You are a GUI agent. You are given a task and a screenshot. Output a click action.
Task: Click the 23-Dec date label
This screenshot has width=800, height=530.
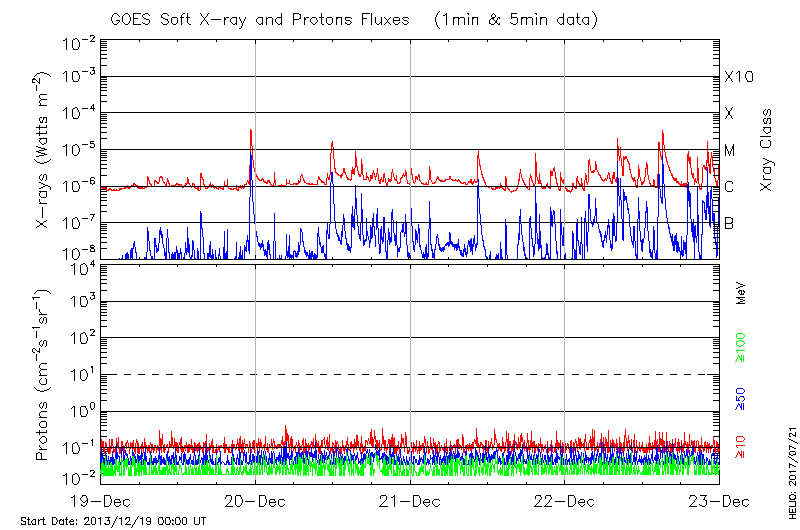tap(718, 500)
